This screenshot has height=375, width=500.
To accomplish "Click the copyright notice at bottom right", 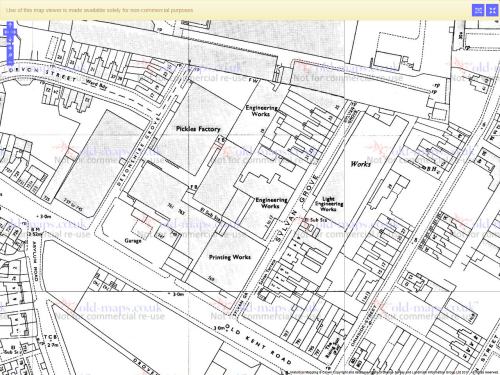I will click(393, 372).
